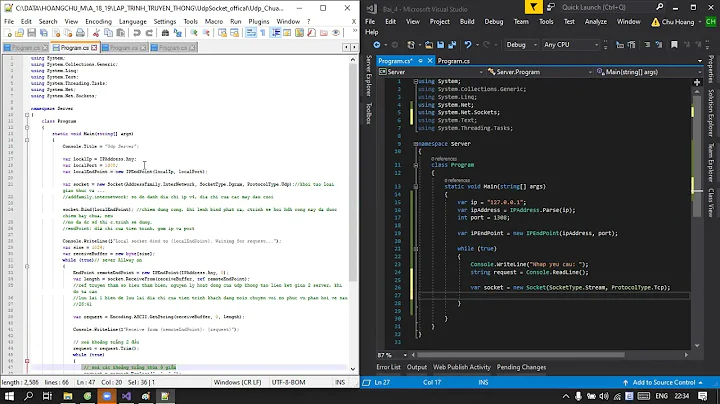
Task: Click Visual Studio editor vertical scrollbar
Action: coord(697,217)
